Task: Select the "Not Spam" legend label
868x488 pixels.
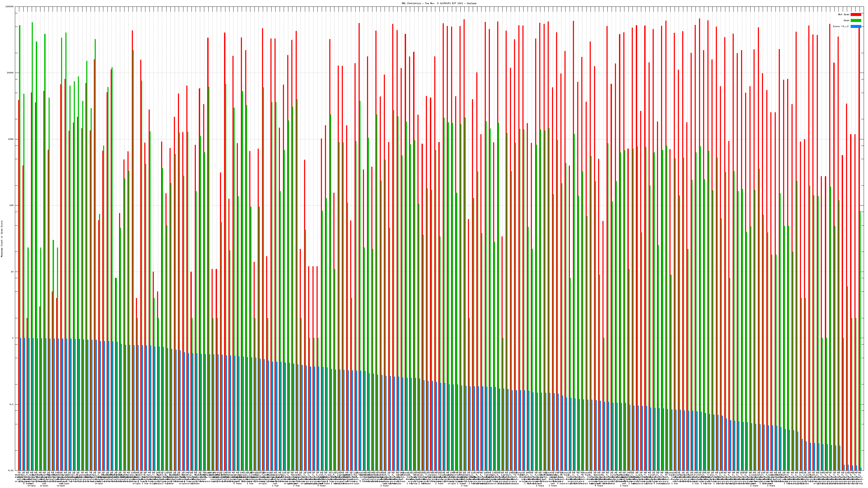Action: click(x=844, y=14)
